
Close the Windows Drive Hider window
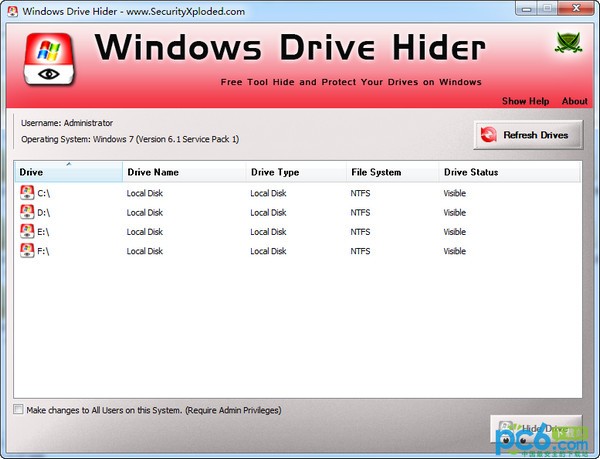[576, 8]
